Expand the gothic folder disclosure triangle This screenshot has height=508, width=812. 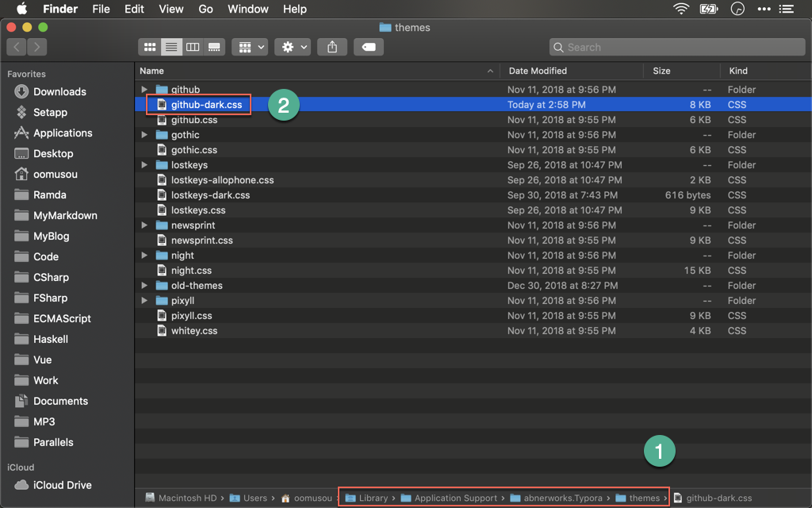point(144,135)
